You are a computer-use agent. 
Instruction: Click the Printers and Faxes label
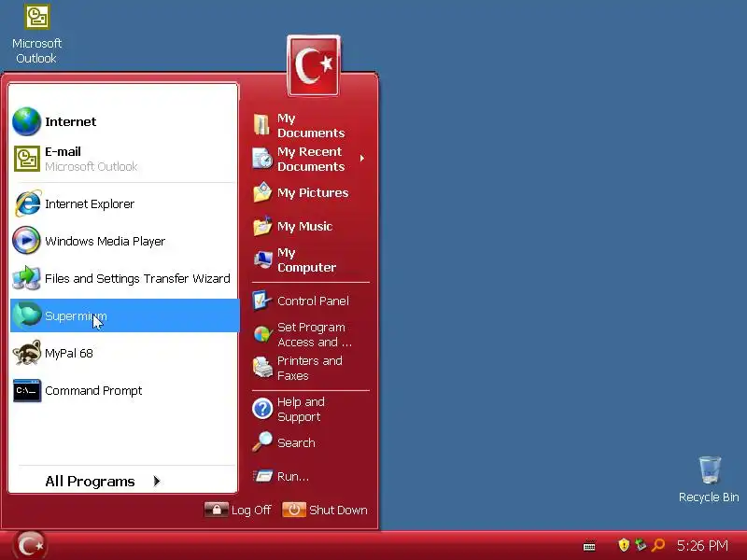tap(310, 368)
